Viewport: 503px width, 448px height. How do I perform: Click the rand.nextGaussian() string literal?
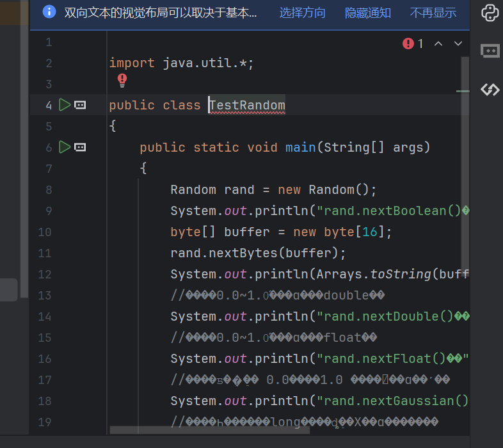pyautogui.click(x=393, y=401)
